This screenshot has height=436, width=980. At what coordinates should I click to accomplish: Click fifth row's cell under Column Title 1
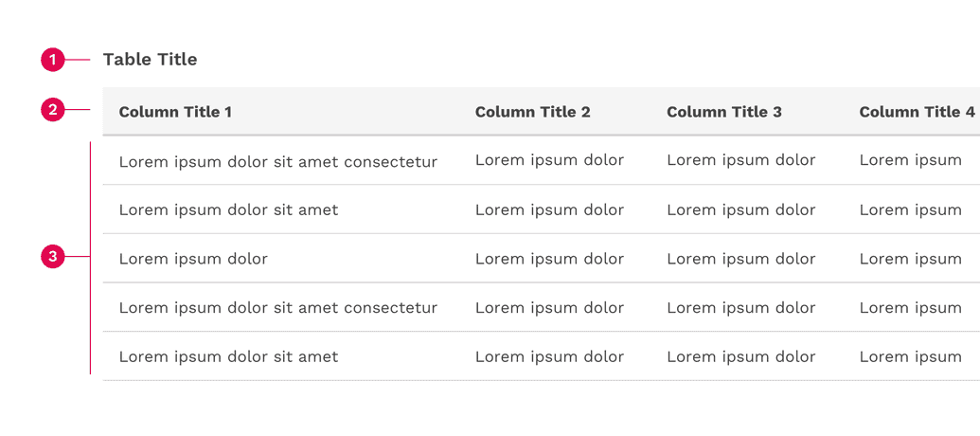(x=228, y=357)
